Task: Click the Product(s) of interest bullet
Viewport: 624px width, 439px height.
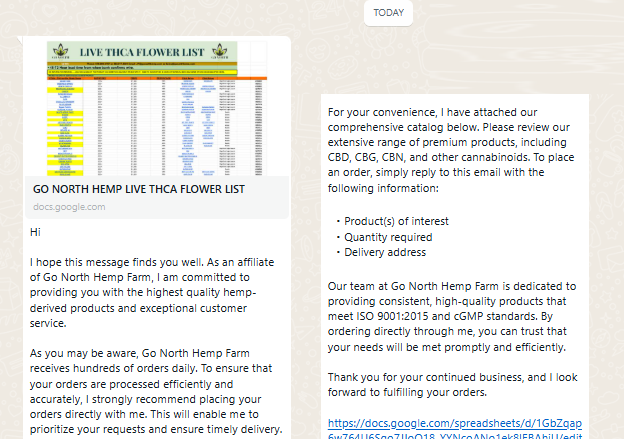Action: [396, 221]
